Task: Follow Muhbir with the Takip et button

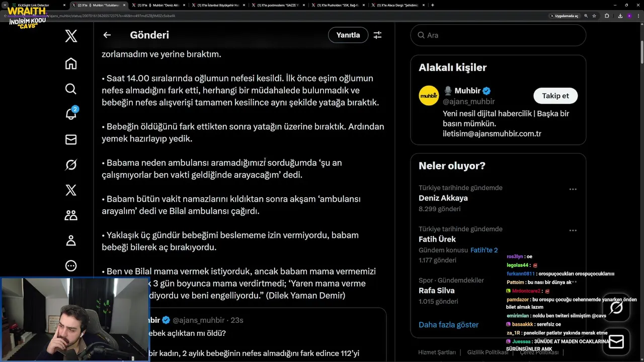Action: [x=555, y=96]
